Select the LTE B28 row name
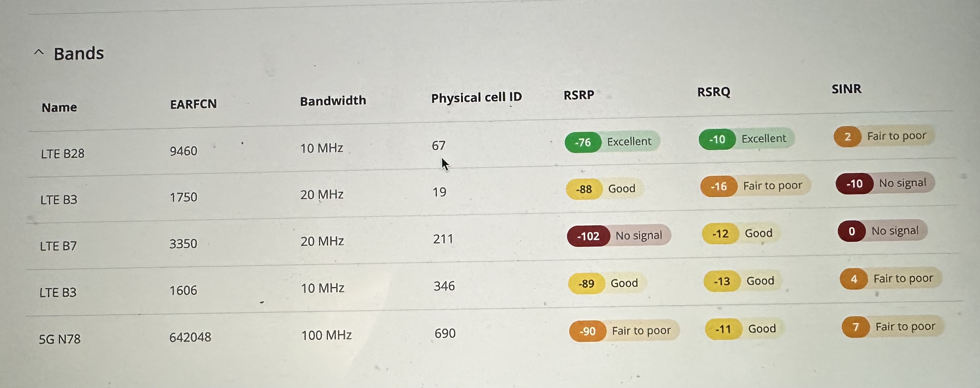The height and width of the screenshot is (388, 980). click(x=63, y=154)
